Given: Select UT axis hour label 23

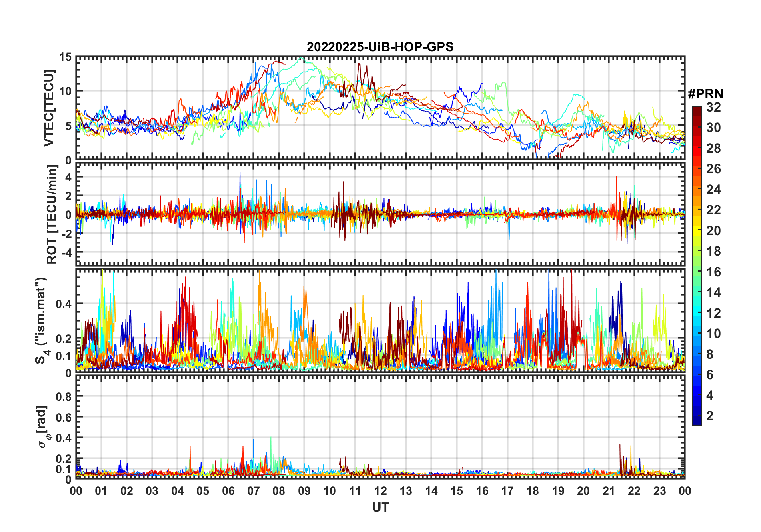Looking at the screenshot, I should [660, 491].
